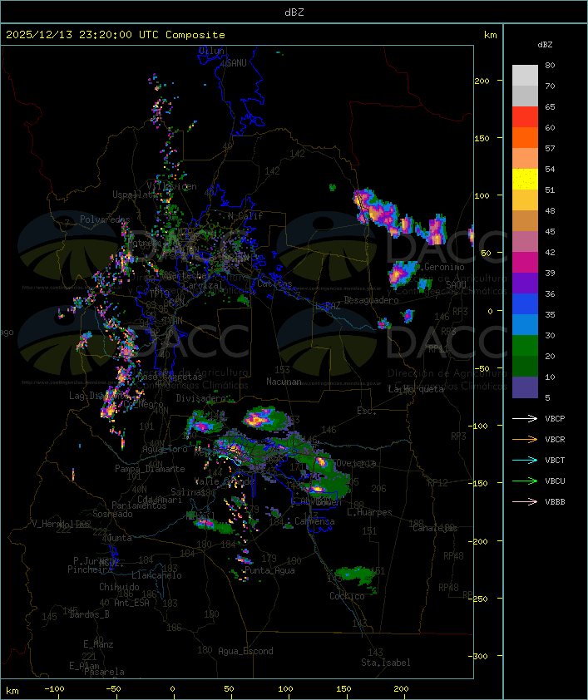The image size is (588, 700).
Task: Click the 80 value on dBZ scale
Action: click(x=550, y=65)
